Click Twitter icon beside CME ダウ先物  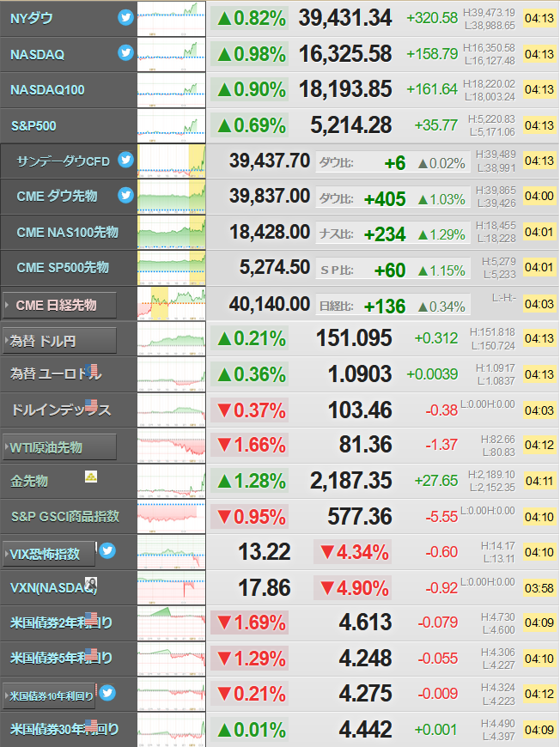(x=125, y=195)
